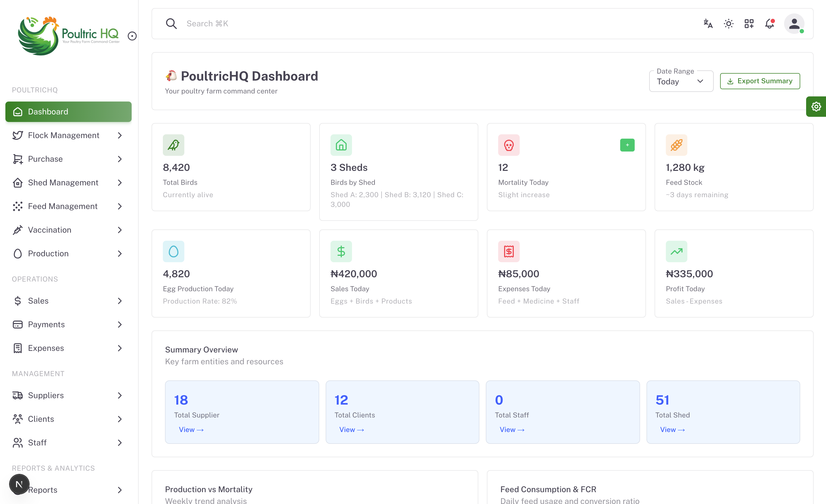Open the Suppliers menu item
This screenshot has width=826, height=504.
69,395
